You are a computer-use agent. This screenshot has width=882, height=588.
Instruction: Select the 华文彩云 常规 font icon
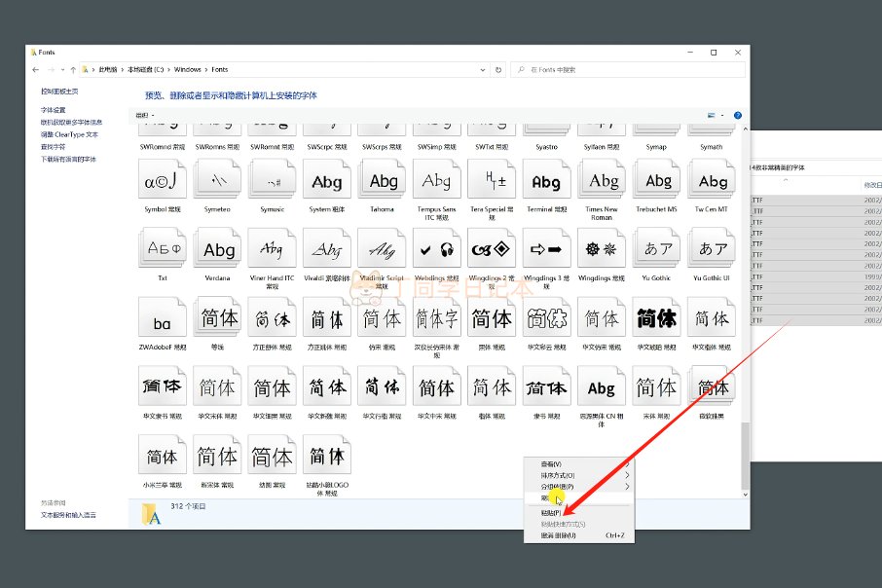point(546,319)
